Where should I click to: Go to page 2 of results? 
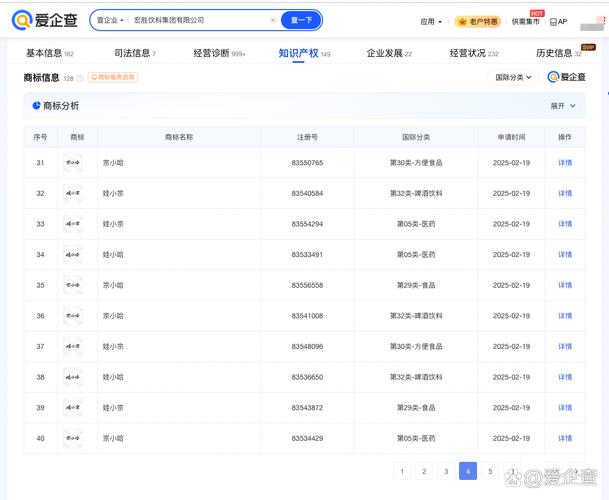click(x=424, y=471)
